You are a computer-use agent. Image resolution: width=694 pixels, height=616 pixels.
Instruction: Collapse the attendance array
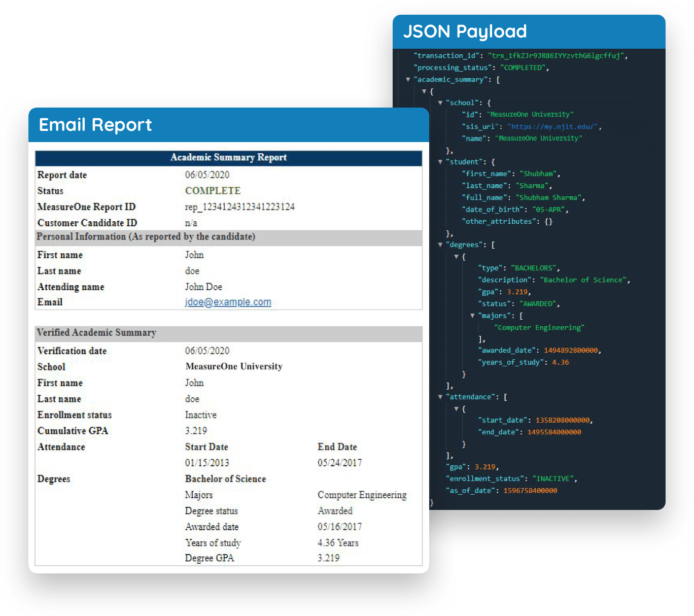pos(440,396)
